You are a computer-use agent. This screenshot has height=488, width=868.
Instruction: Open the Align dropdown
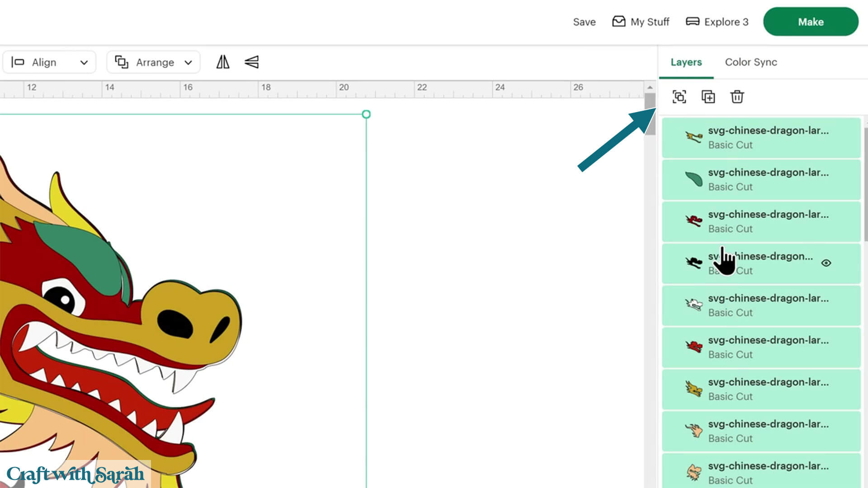[49, 62]
